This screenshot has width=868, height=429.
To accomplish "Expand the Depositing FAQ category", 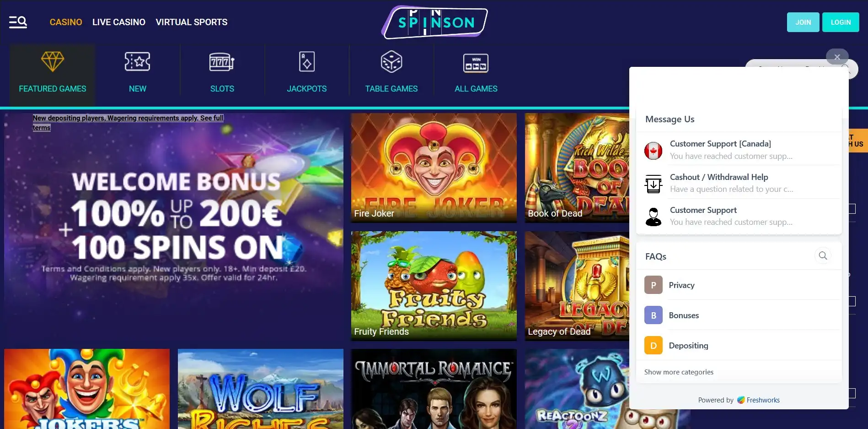I will coord(739,345).
